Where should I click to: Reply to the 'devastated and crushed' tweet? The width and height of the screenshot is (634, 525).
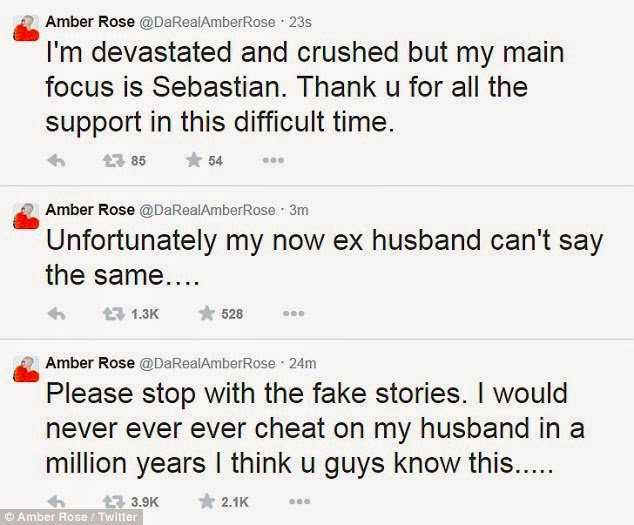(x=57, y=161)
